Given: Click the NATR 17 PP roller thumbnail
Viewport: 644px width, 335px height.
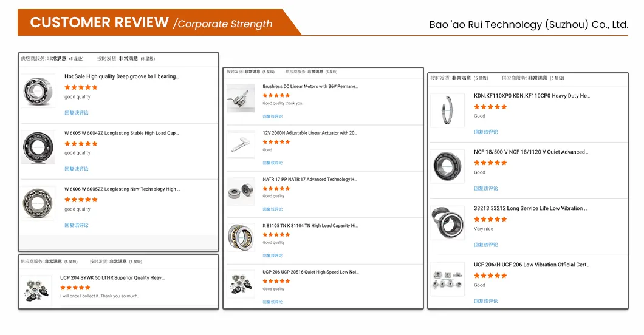Looking at the screenshot, I should [240, 191].
